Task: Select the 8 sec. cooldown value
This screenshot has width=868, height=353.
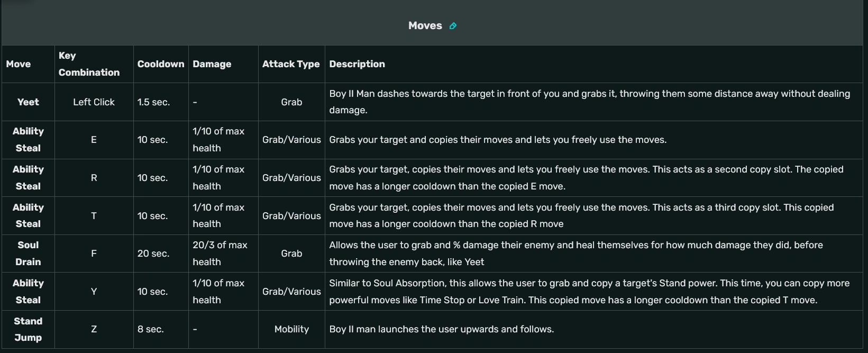Action: [150, 329]
